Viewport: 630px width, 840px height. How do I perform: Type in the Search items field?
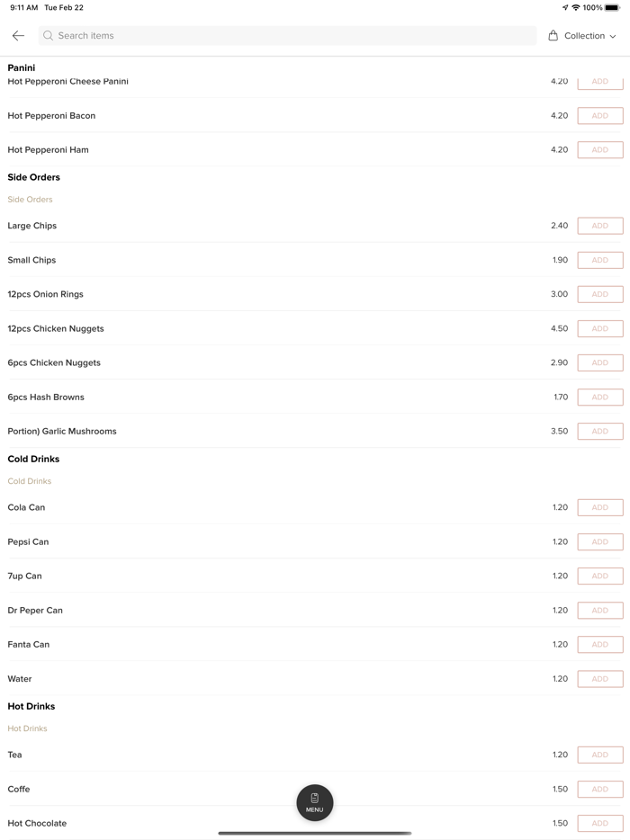tap(288, 36)
